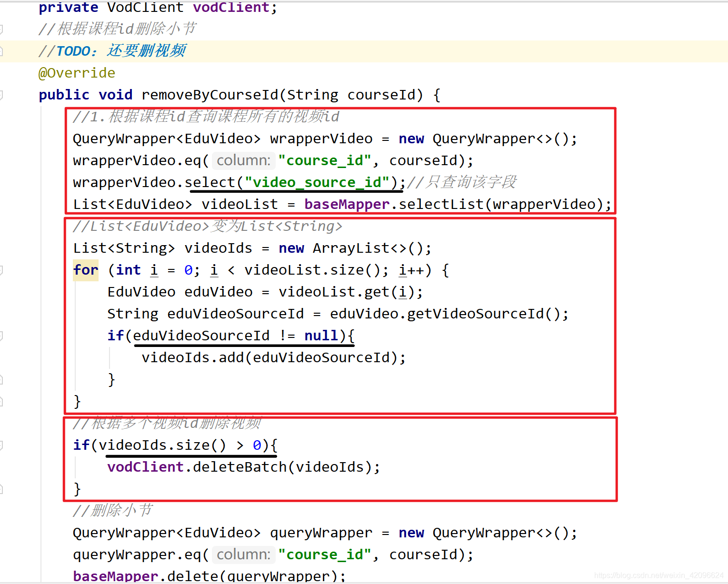Click the comment //List<EduVideo>变为List<String>

pyautogui.click(x=208, y=226)
